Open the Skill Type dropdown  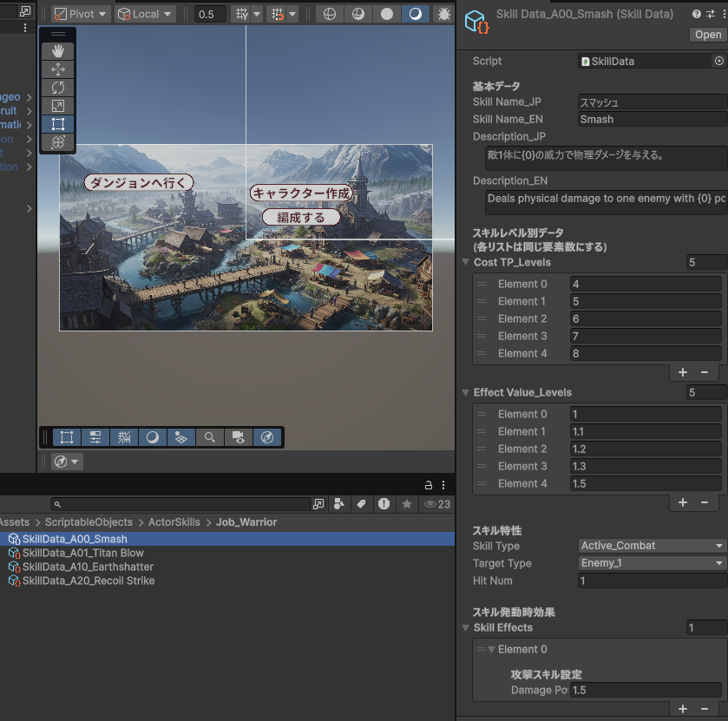pyautogui.click(x=652, y=546)
